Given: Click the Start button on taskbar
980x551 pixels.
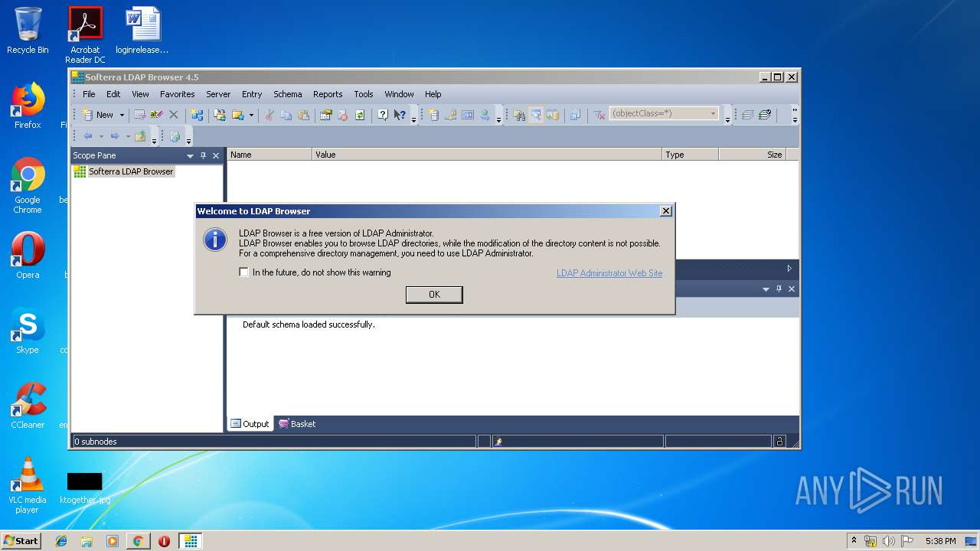Looking at the screenshot, I should 21,541.
